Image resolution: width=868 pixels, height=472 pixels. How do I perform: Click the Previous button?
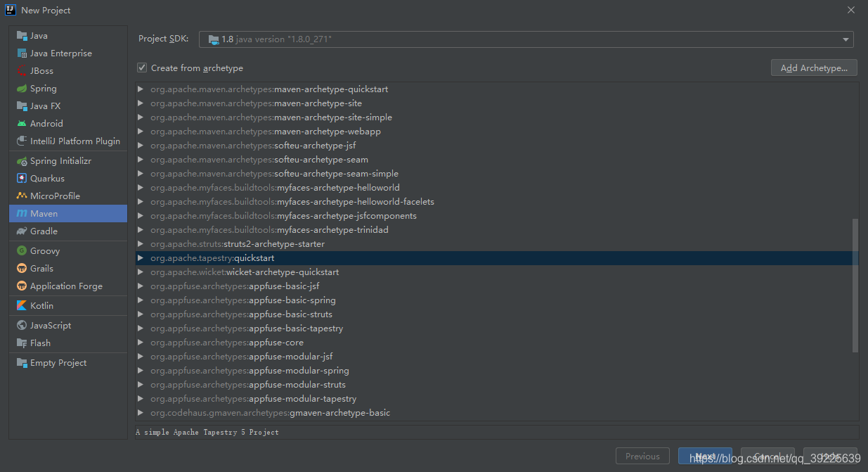point(642,456)
